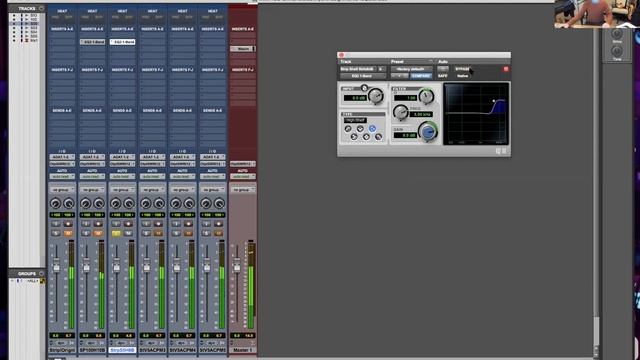Record-enable the StripOrigin track
Image resolution: width=640 pixels, height=360 pixels.
pos(68,224)
